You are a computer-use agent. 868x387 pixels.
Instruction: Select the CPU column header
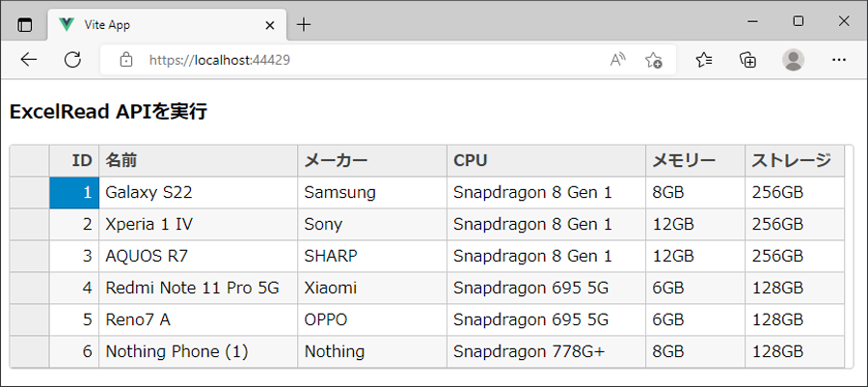pos(547,161)
